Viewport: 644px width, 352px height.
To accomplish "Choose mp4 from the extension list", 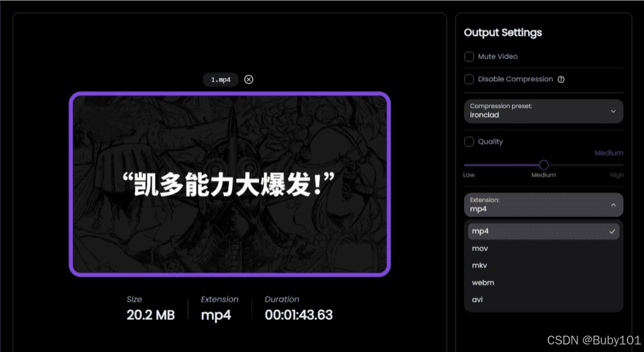I will [543, 231].
